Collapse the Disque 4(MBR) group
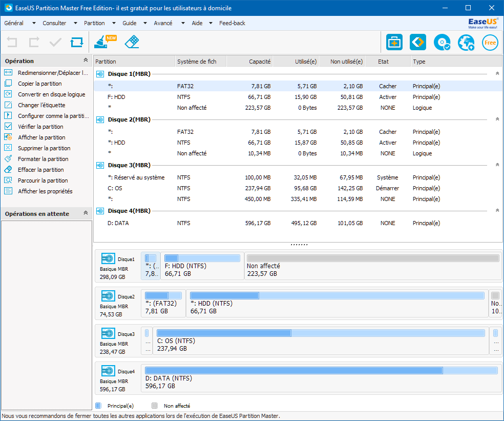This screenshot has height=421, width=504. tap(497, 210)
